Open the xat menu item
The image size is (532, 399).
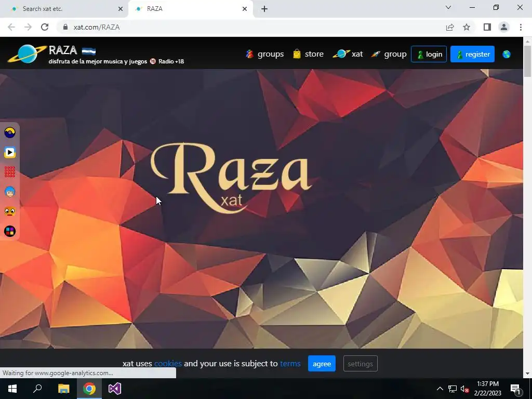coord(348,54)
